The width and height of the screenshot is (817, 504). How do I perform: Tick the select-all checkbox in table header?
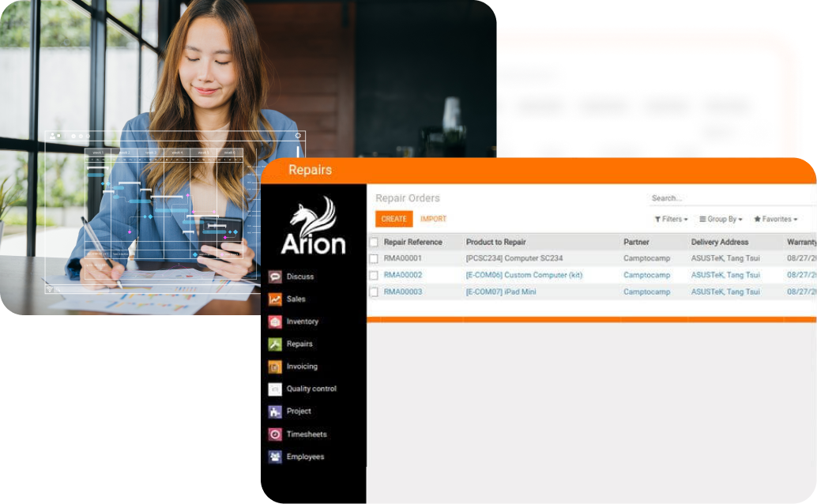pyautogui.click(x=374, y=242)
